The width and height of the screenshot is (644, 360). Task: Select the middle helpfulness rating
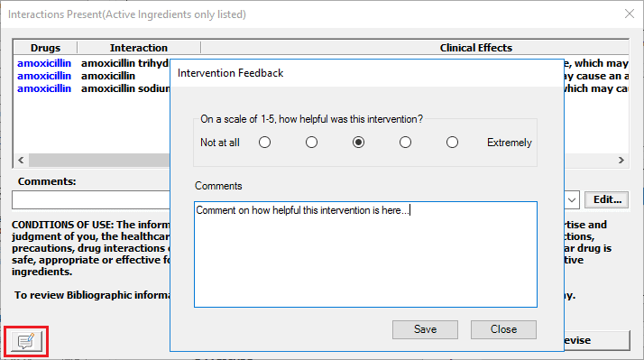click(358, 143)
